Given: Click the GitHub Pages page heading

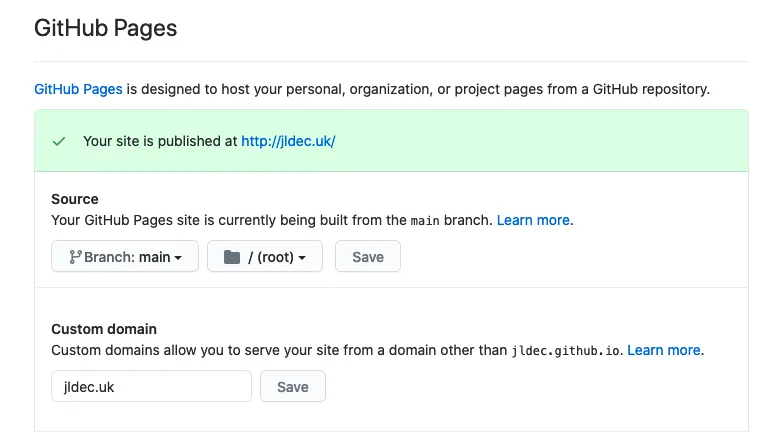Looking at the screenshot, I should pos(106,28).
